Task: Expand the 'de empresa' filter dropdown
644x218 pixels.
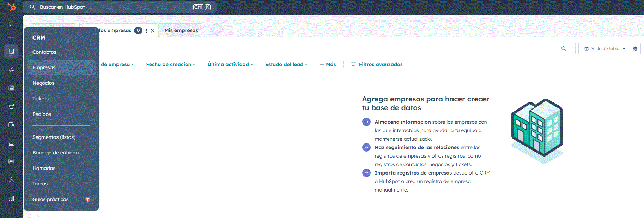Action: (117, 64)
